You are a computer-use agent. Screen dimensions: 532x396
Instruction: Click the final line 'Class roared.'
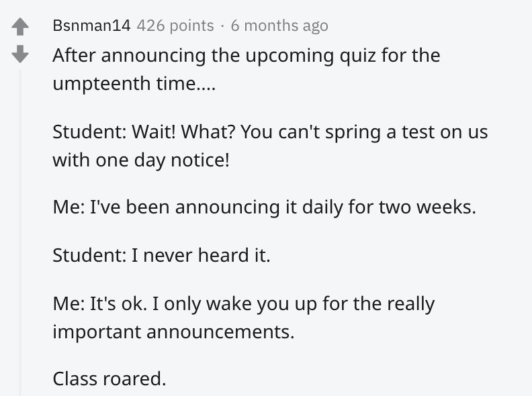click(x=109, y=379)
